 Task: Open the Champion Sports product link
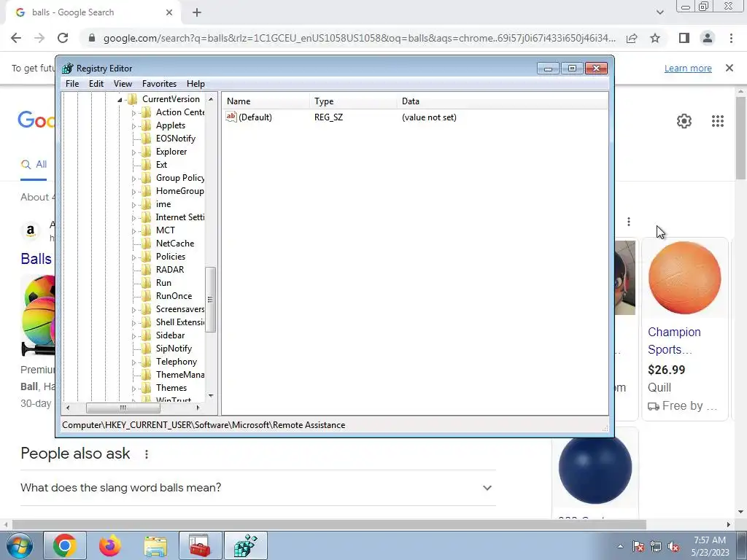tap(674, 341)
